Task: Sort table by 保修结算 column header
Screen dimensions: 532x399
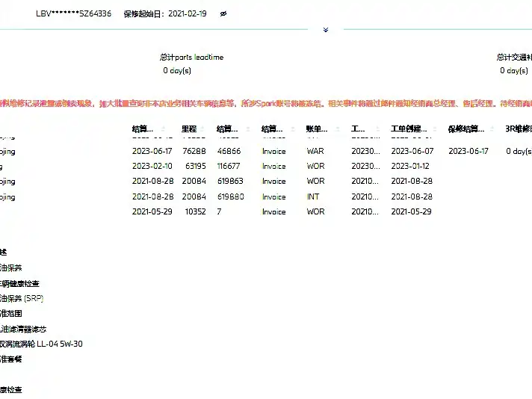Action: (x=466, y=129)
